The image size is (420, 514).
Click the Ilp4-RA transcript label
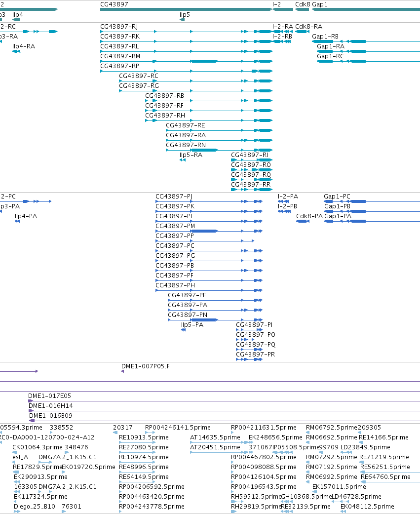coord(24,46)
